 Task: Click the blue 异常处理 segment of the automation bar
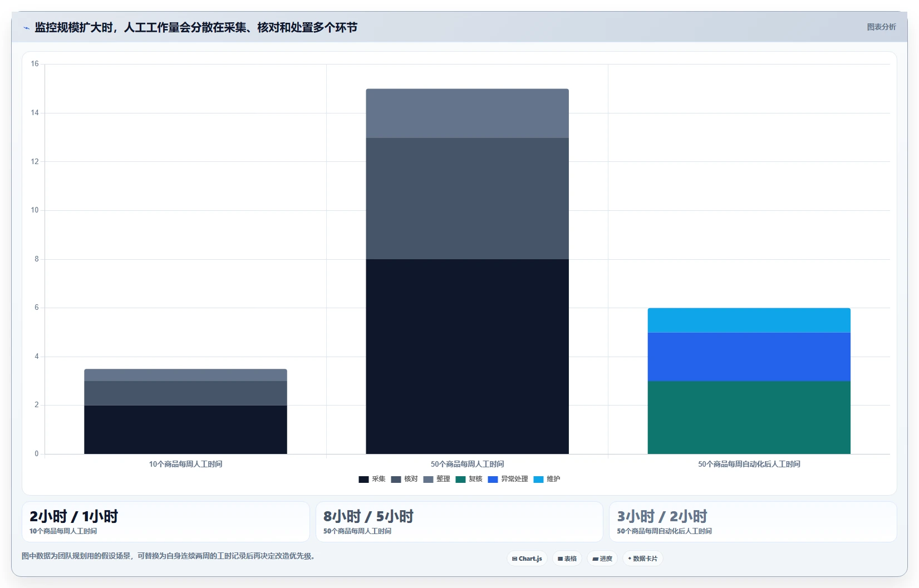[749, 357]
